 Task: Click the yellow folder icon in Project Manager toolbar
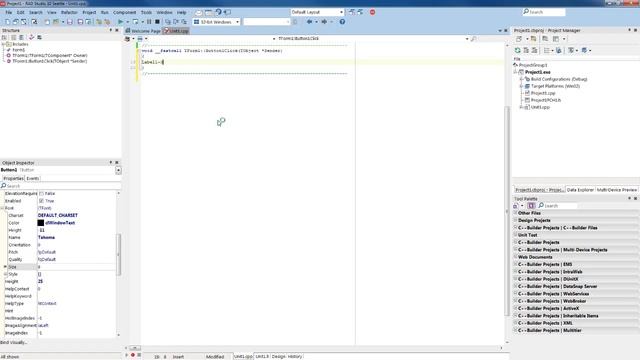tap(533, 39)
